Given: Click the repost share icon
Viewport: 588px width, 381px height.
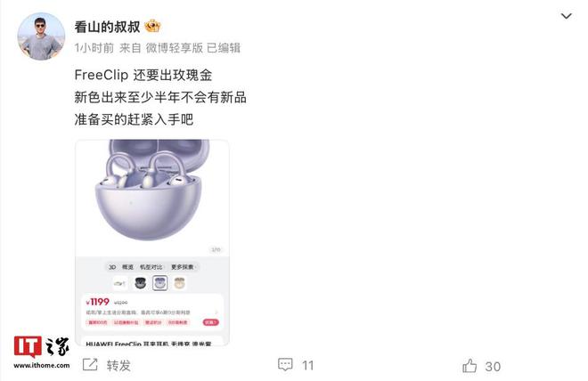Looking at the screenshot, I should pyautogui.click(x=90, y=364).
